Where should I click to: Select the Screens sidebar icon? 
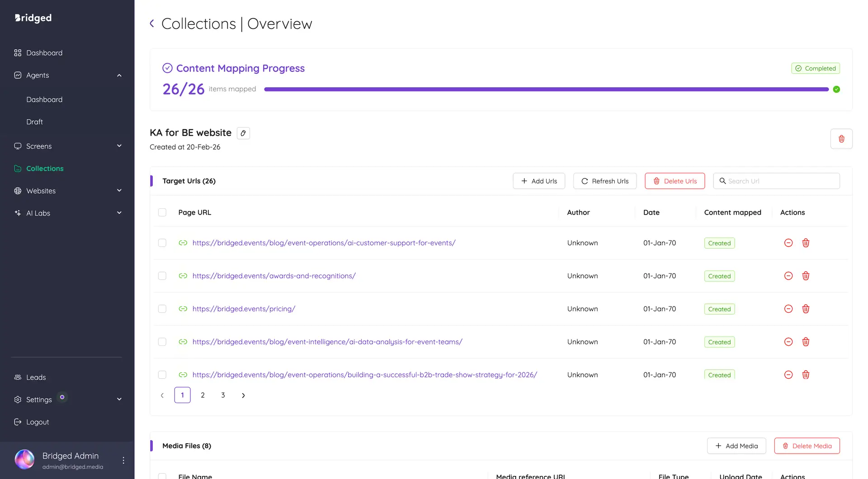pyautogui.click(x=18, y=146)
